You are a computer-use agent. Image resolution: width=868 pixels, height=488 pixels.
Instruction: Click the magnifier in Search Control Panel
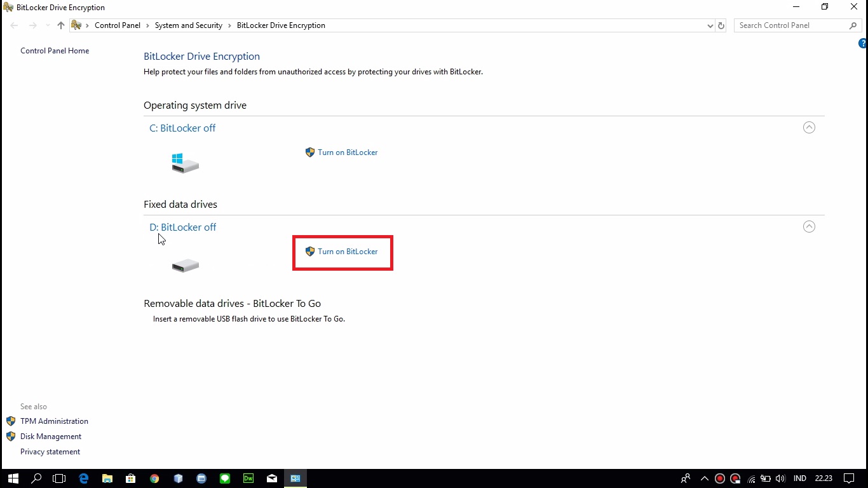[853, 25]
